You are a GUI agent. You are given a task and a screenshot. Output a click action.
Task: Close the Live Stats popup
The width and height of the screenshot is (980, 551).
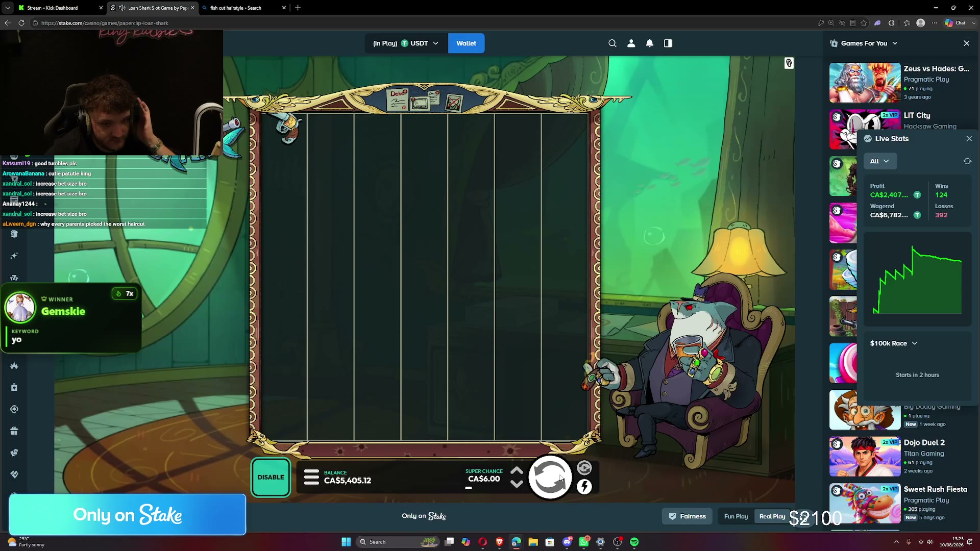(x=969, y=139)
